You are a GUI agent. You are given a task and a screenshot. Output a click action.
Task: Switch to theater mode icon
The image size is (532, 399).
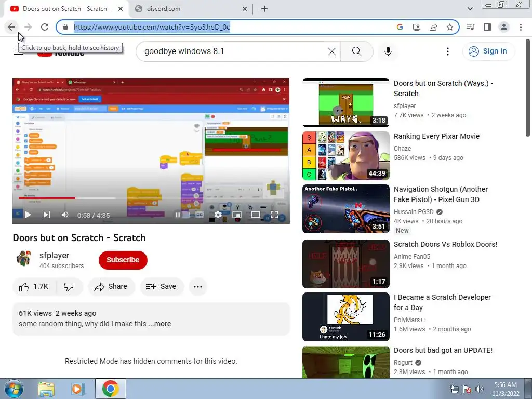click(256, 215)
